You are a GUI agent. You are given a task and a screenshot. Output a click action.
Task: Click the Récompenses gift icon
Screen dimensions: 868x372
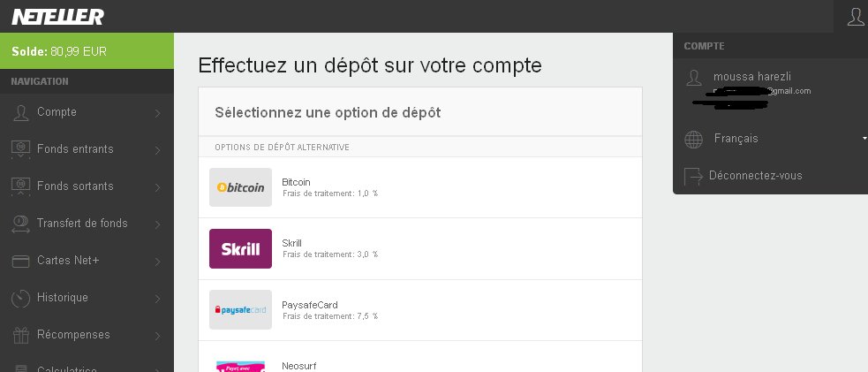pyautogui.click(x=20, y=335)
